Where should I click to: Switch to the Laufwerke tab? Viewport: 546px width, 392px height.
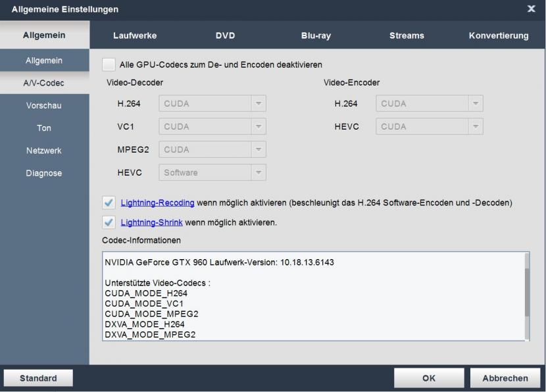coord(135,36)
